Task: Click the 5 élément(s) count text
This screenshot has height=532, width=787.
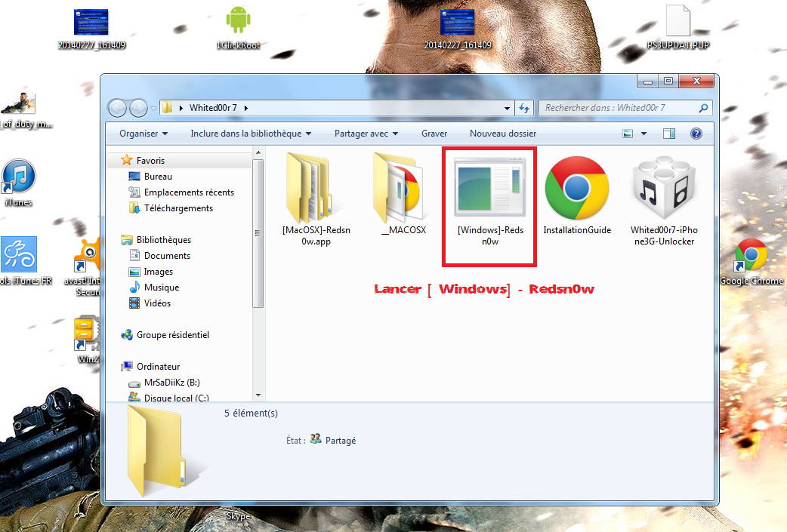Action: pyautogui.click(x=251, y=414)
